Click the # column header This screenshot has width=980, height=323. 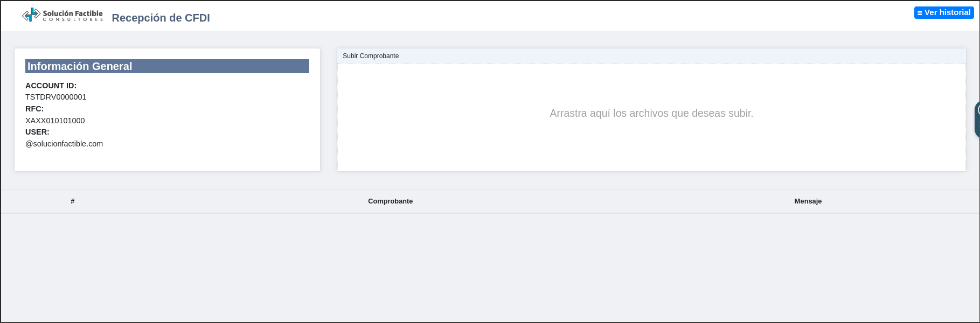[73, 201]
